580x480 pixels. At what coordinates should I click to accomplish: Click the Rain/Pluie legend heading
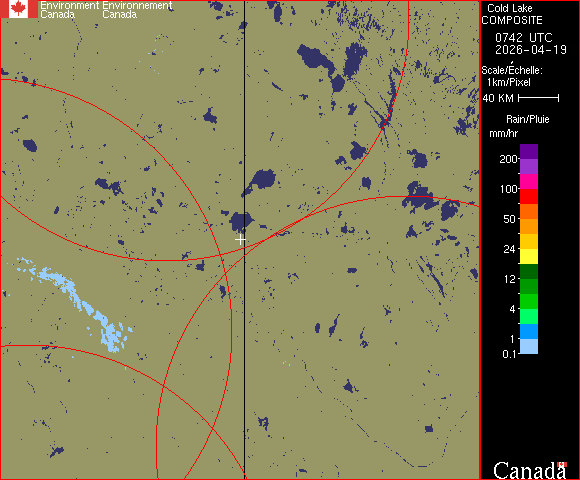coord(527,119)
